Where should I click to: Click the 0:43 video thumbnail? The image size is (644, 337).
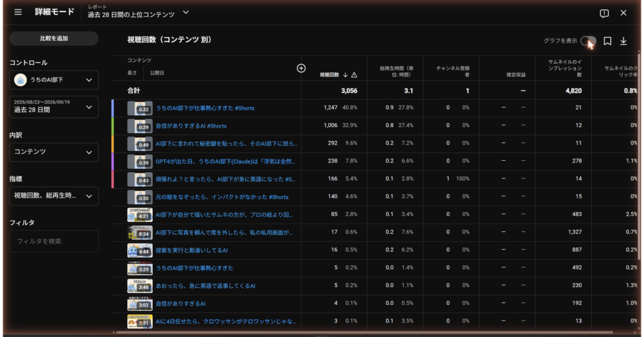coord(140,179)
